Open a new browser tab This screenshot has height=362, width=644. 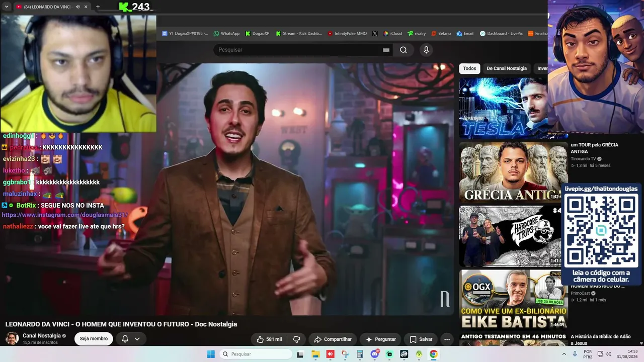[98, 7]
